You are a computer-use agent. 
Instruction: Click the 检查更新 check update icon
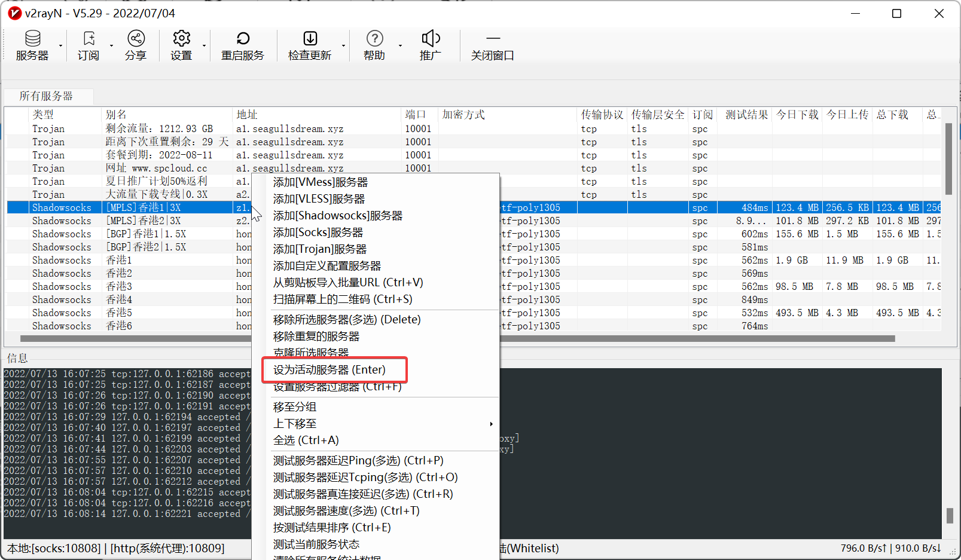click(x=310, y=45)
